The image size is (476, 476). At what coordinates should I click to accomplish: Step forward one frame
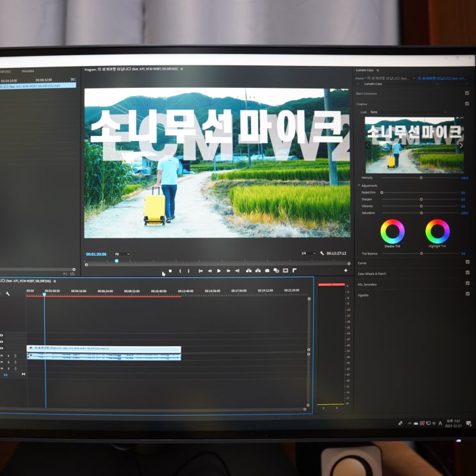coord(228,271)
